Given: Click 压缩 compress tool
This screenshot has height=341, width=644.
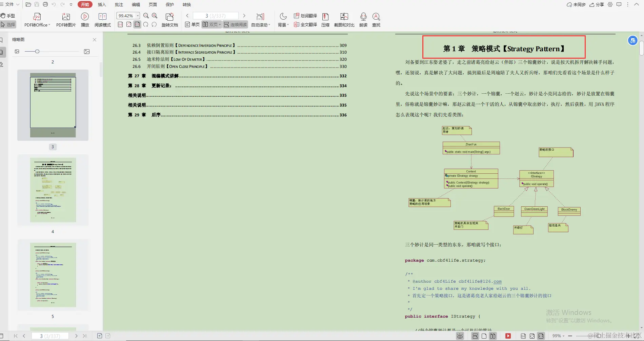Looking at the screenshot, I should tap(325, 20).
